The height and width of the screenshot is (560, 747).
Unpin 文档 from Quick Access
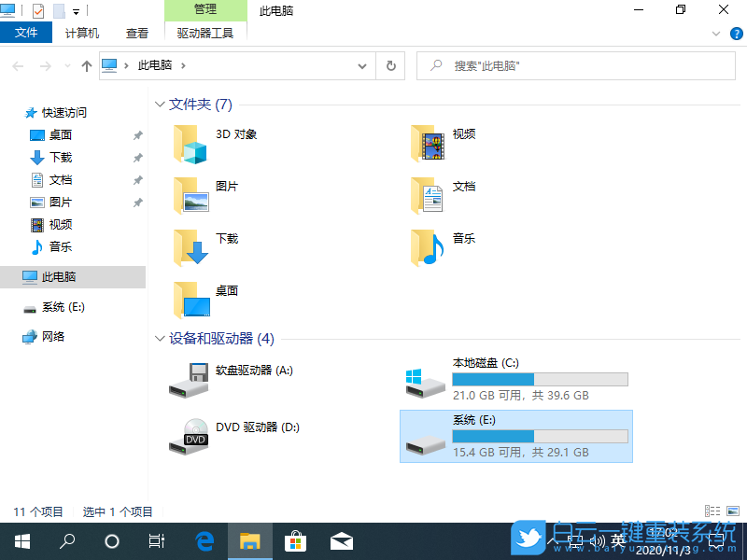click(137, 179)
